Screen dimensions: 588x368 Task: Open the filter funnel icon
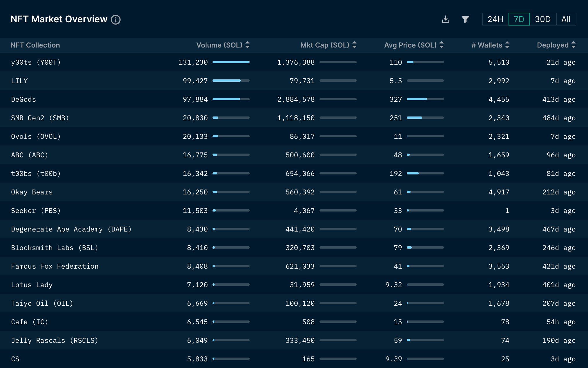pyautogui.click(x=465, y=19)
